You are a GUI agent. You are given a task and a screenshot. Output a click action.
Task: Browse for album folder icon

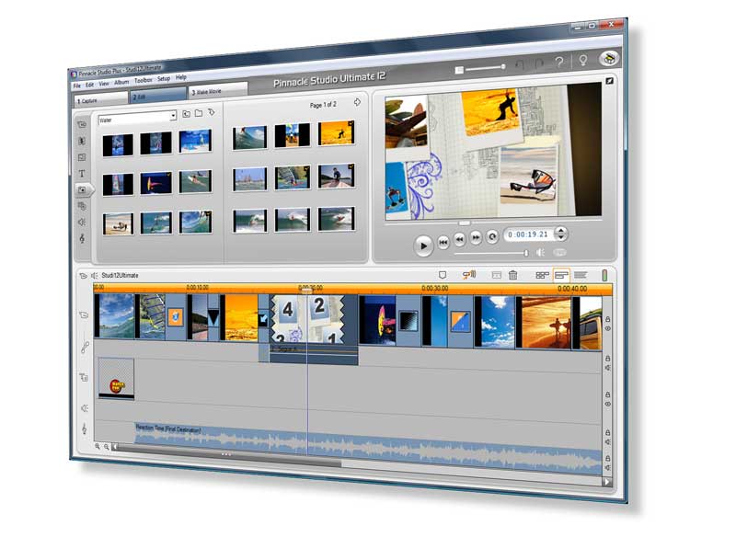tap(198, 114)
